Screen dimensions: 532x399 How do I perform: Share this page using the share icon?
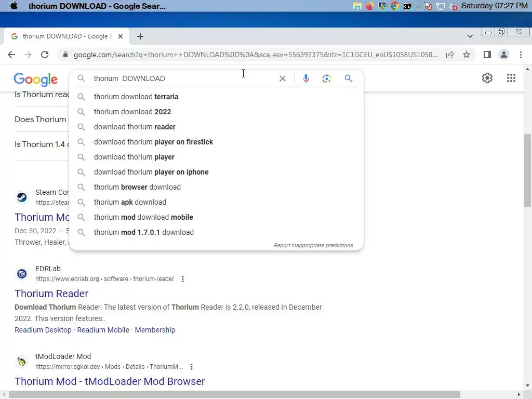coord(450,55)
